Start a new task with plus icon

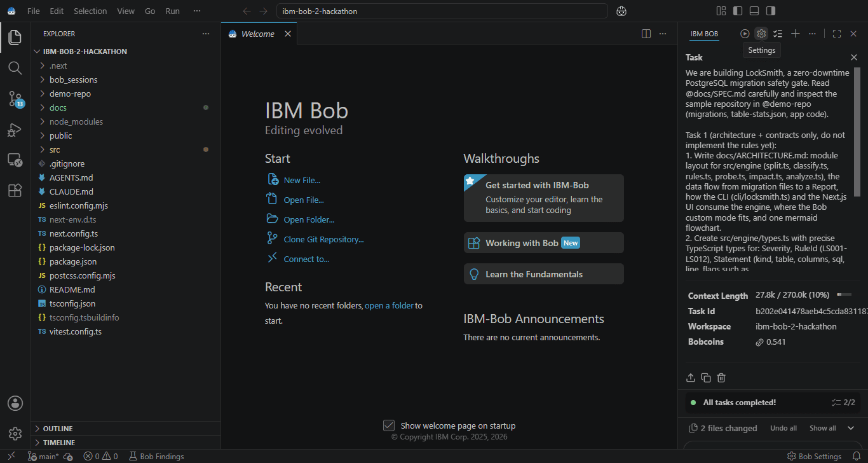tap(795, 34)
